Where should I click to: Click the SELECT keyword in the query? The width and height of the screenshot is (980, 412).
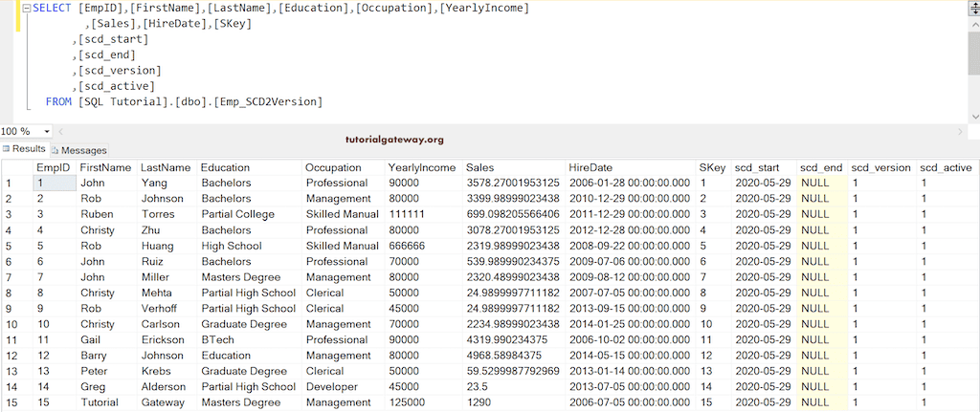[x=52, y=8]
